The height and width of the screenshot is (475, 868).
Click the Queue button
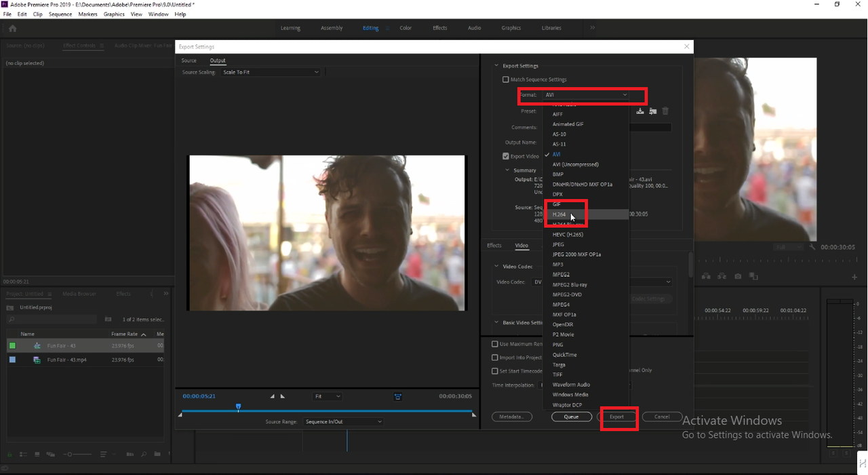(x=571, y=417)
